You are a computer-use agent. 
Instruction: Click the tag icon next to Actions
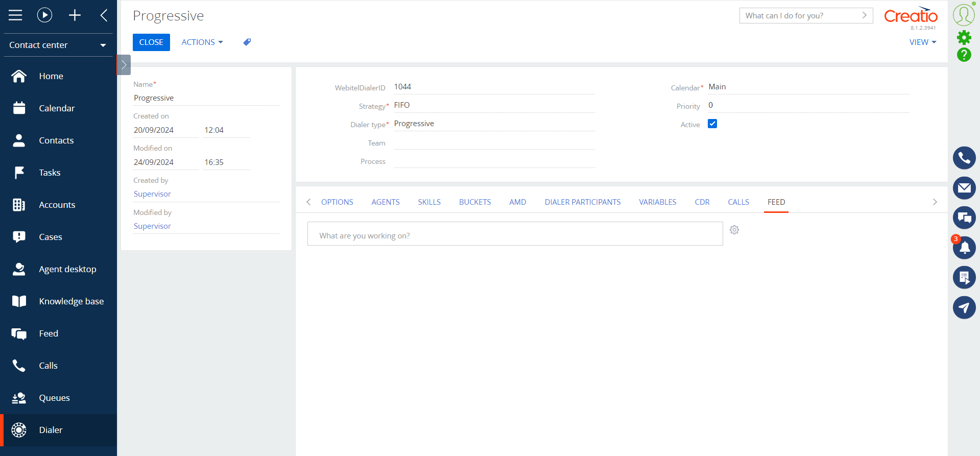pyautogui.click(x=247, y=42)
